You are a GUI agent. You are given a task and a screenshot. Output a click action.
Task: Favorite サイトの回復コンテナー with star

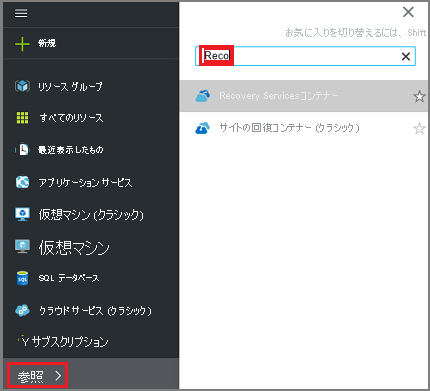pyautogui.click(x=419, y=128)
